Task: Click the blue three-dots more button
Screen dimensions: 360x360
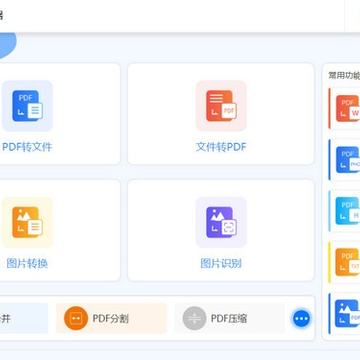Action: point(302,318)
